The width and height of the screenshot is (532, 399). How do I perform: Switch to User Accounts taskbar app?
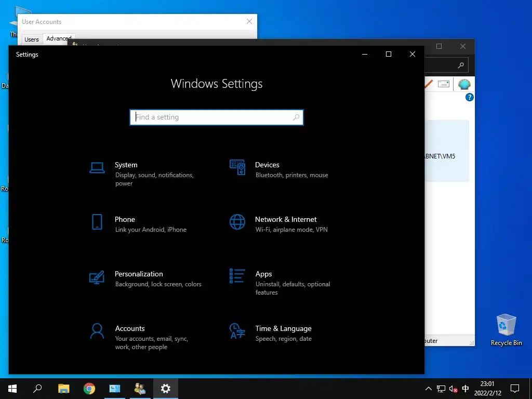(x=140, y=389)
